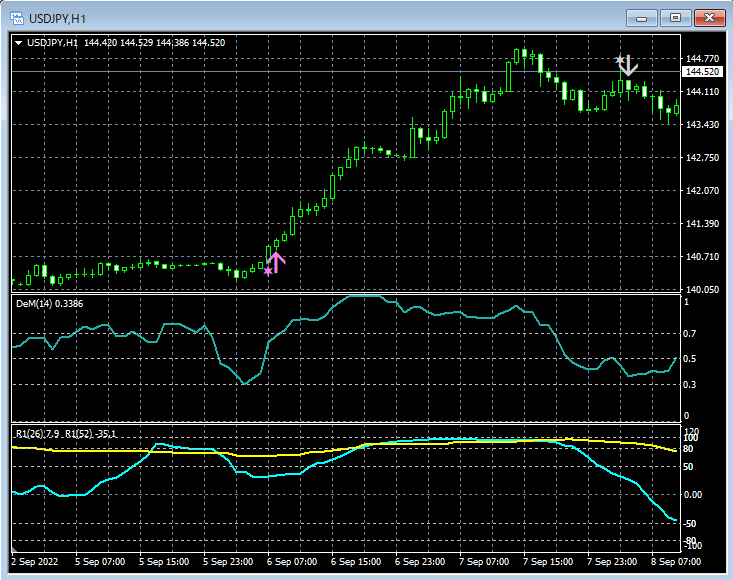733x580 pixels.
Task: Open the dropdown triangle beside USDJPY,H1 label
Action: click(18, 43)
